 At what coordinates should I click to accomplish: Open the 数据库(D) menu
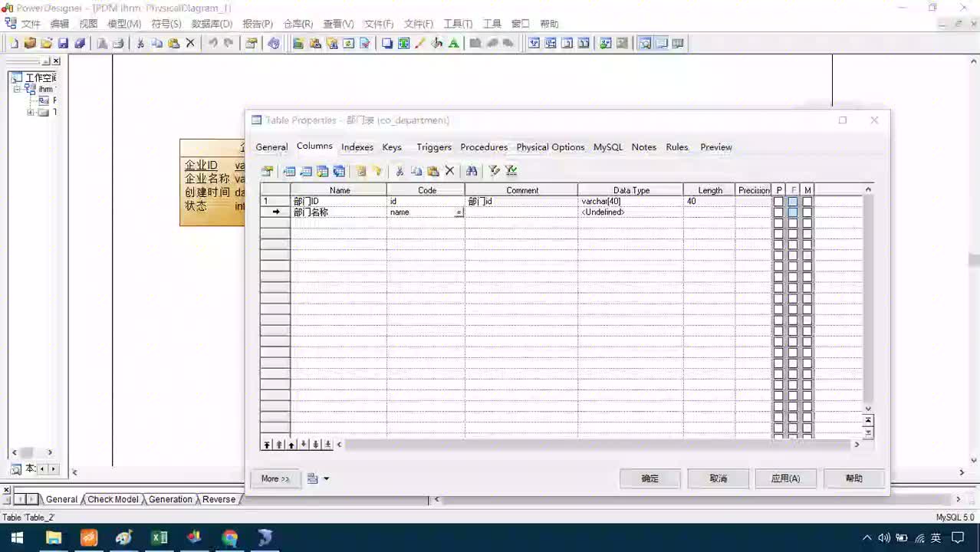[213, 24]
